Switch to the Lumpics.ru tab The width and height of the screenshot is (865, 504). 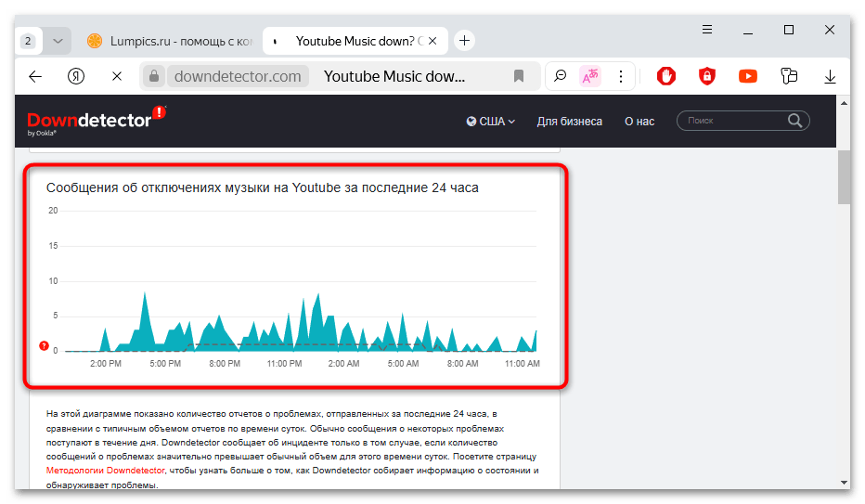coord(171,41)
